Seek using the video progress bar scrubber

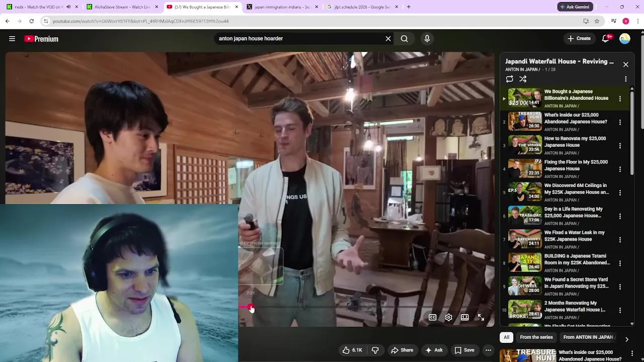point(250,306)
